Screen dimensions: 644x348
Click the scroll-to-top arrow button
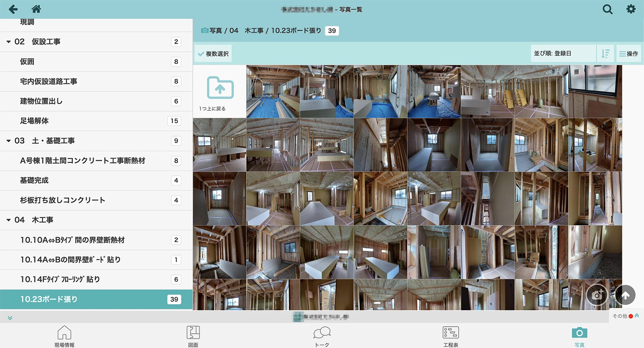625,295
